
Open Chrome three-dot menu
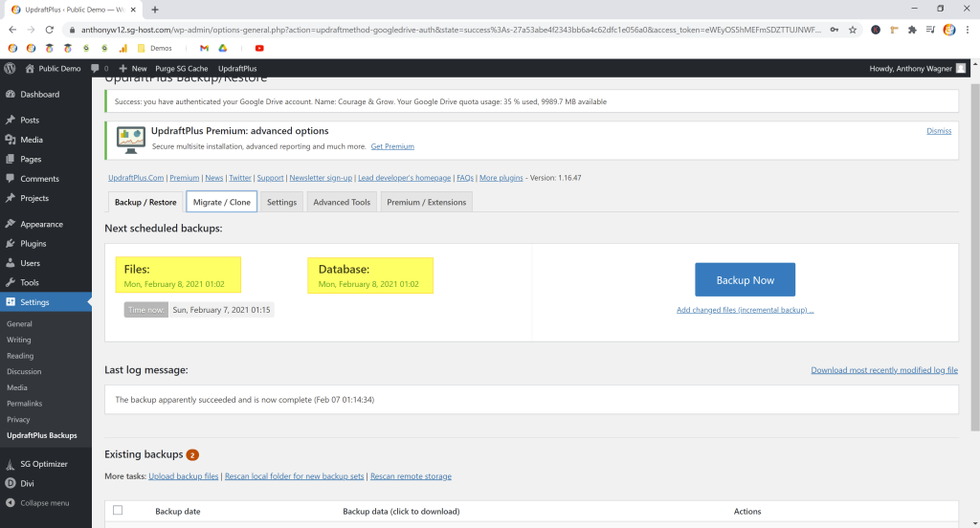[x=968, y=30]
